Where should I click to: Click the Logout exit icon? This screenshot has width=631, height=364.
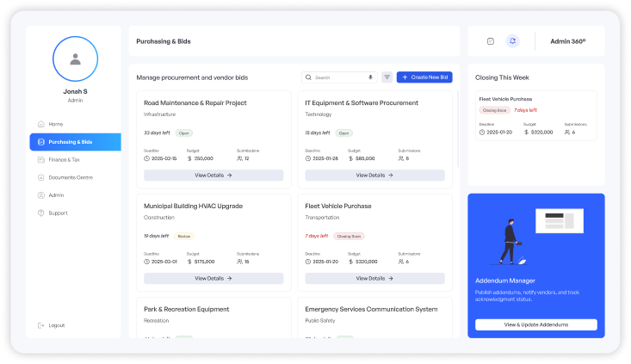[40, 325]
